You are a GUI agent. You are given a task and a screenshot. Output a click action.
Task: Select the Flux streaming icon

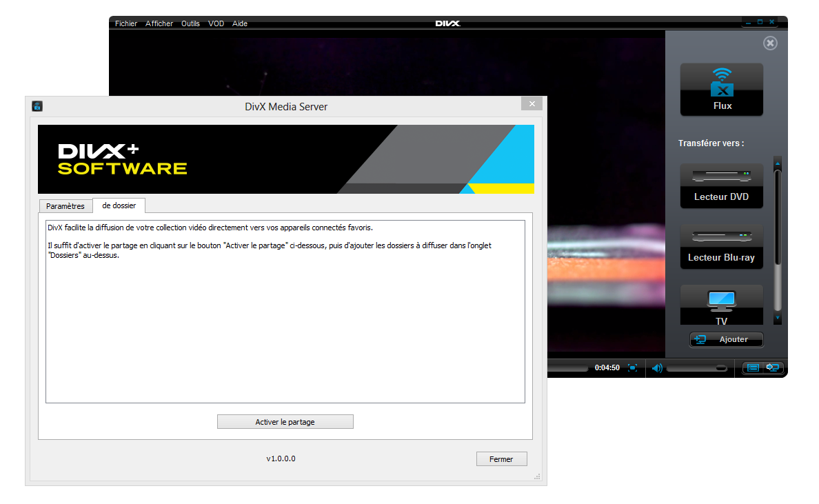pos(721,90)
